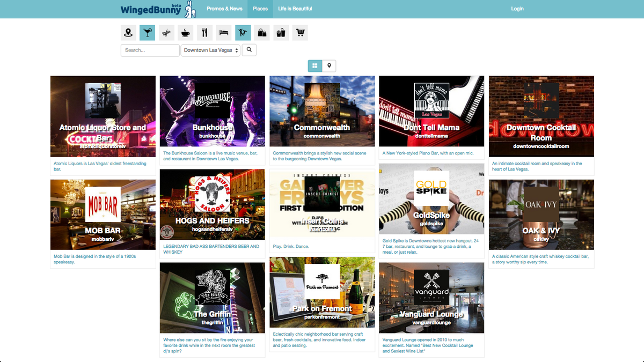
Task: Focus the Search text field
Action: pyautogui.click(x=150, y=50)
